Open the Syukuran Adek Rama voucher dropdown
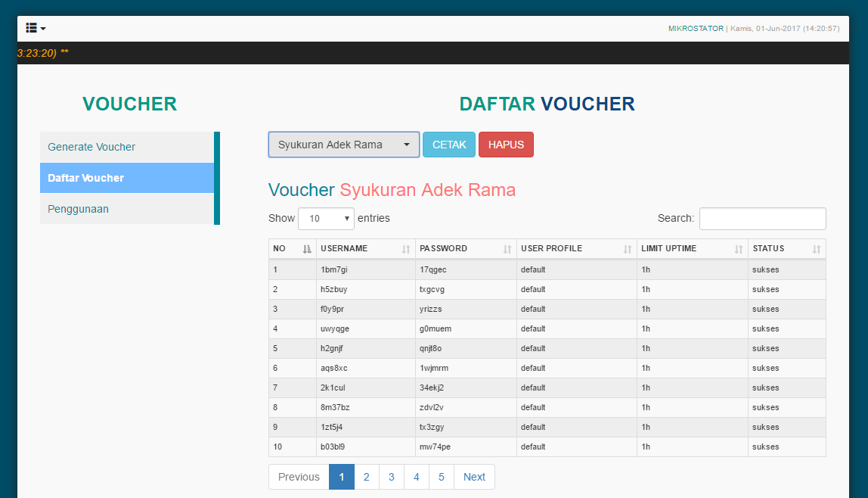Viewport: 868px width, 498px height. (344, 144)
